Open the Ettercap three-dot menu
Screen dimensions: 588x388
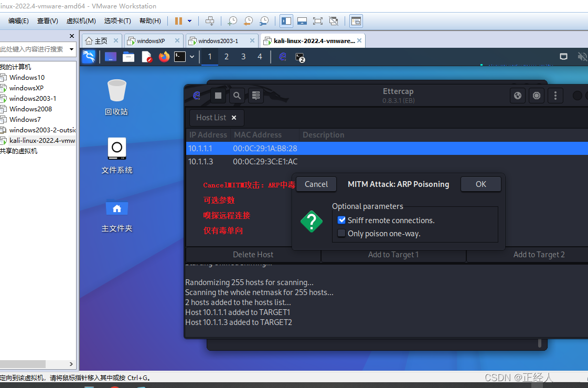click(x=555, y=96)
